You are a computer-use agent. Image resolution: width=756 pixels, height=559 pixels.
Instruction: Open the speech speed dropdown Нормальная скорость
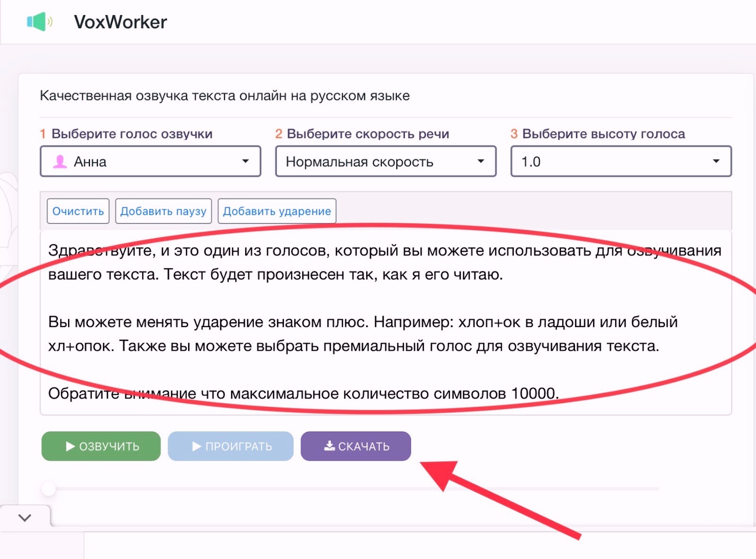(386, 162)
